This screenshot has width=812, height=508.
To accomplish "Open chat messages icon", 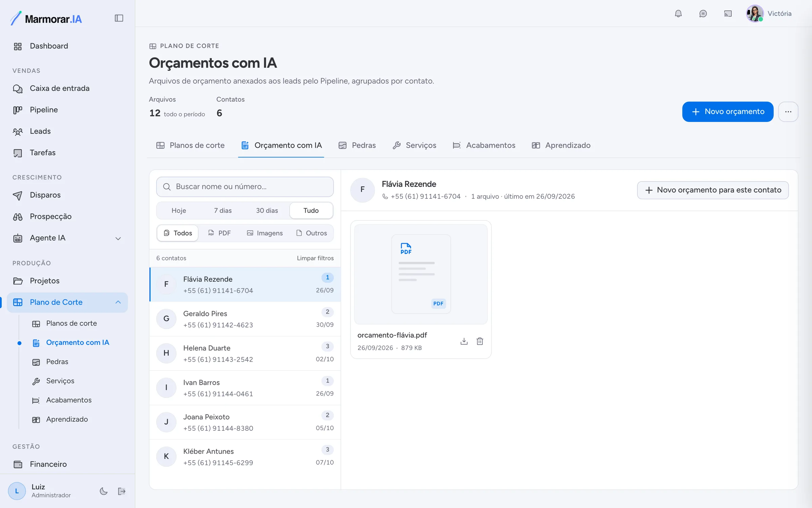I will pyautogui.click(x=703, y=14).
